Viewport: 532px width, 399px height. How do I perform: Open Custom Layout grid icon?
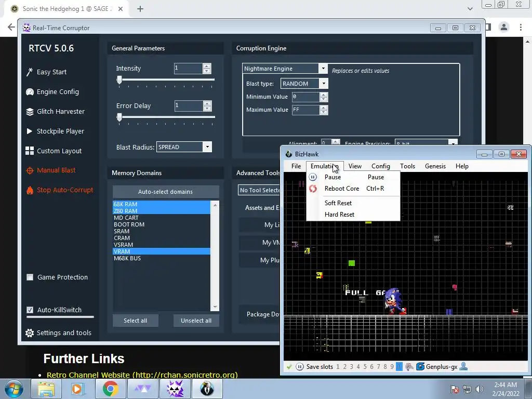pos(30,151)
